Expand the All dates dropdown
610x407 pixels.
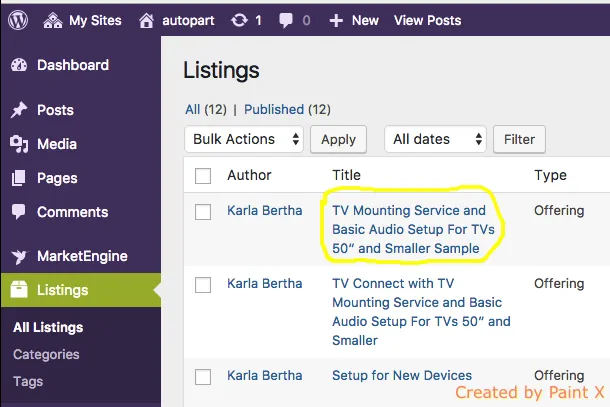pyautogui.click(x=435, y=139)
